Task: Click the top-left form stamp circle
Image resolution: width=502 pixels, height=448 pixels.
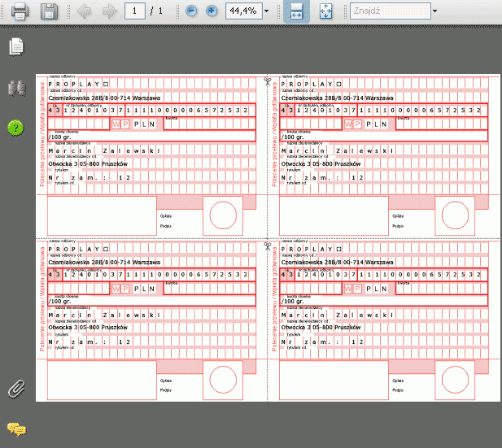Action: (223, 215)
